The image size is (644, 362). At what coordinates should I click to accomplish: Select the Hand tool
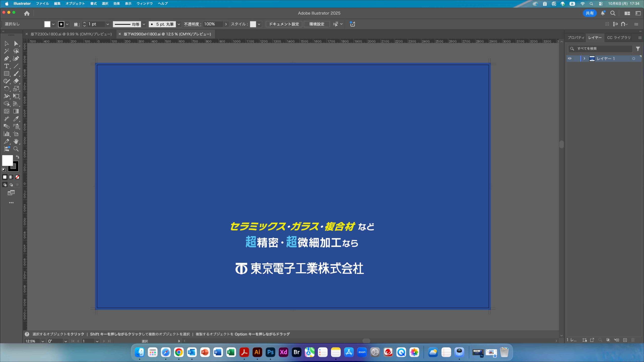tap(16, 141)
